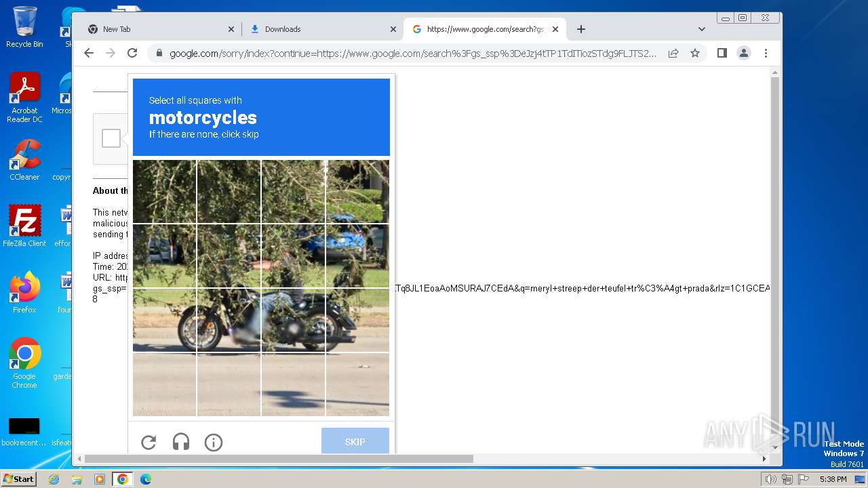Open CCleaner desktop shortcut
868x488 pixels.
pyautogui.click(x=24, y=160)
